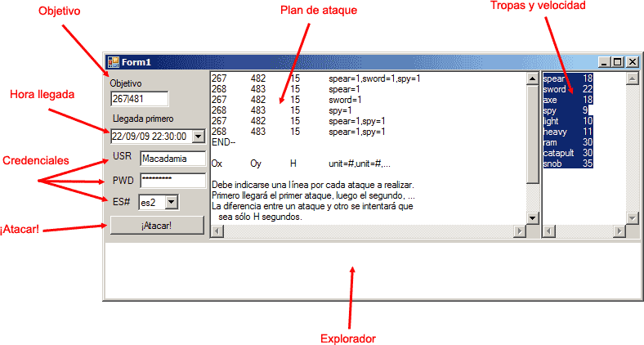Click into the attack plan text area
644x345 pixels.
pos(368,147)
